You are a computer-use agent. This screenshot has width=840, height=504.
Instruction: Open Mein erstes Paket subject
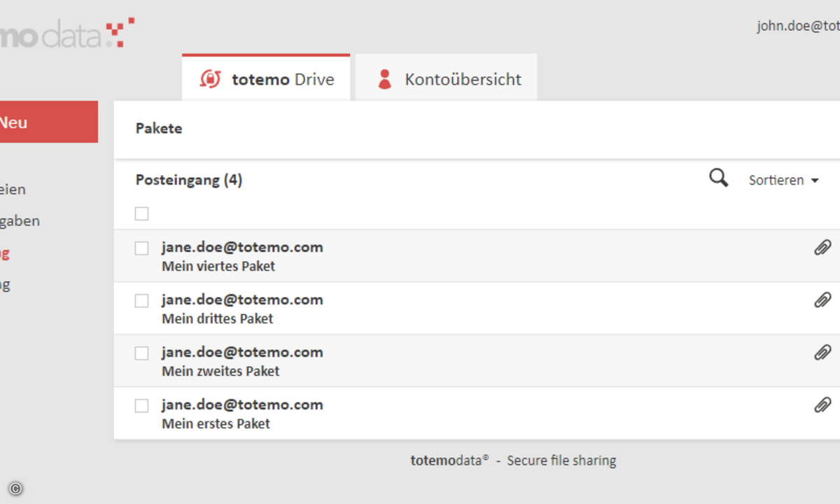point(216,423)
